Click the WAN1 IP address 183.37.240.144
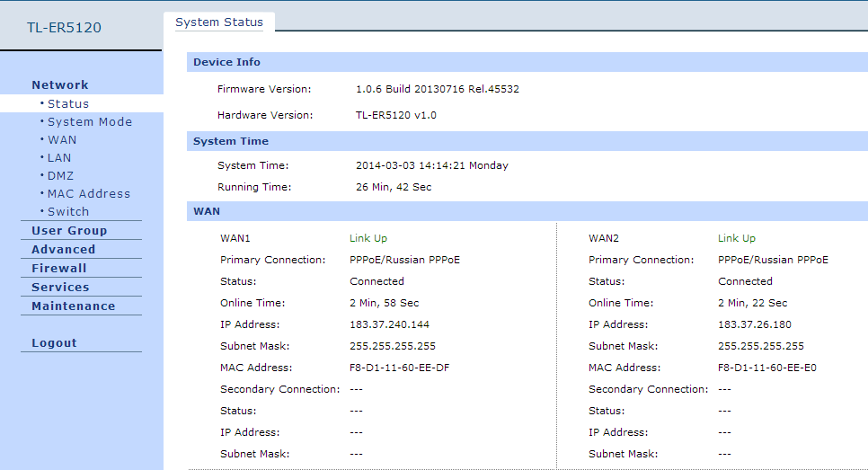Screen dimensions: 868x470 pyautogui.click(x=389, y=324)
